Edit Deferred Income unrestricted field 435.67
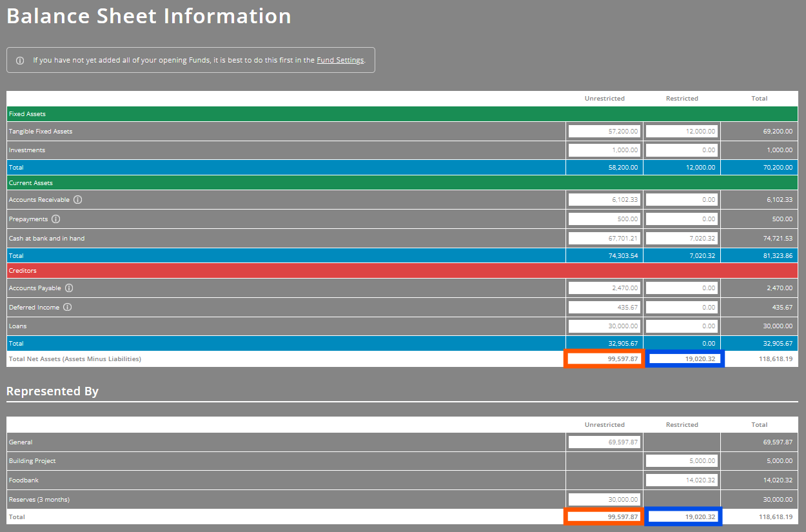This screenshot has width=806, height=532. (x=604, y=308)
